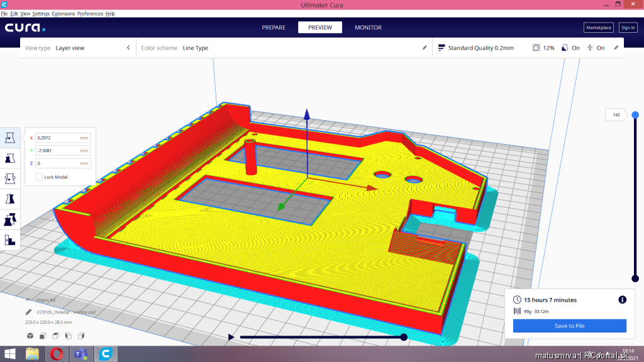The image size is (644, 362).
Task: Click the print info icon
Action: coord(622,300)
